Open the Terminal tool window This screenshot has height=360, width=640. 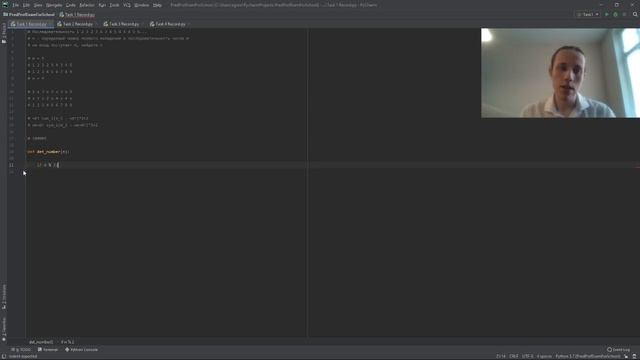click(48, 350)
